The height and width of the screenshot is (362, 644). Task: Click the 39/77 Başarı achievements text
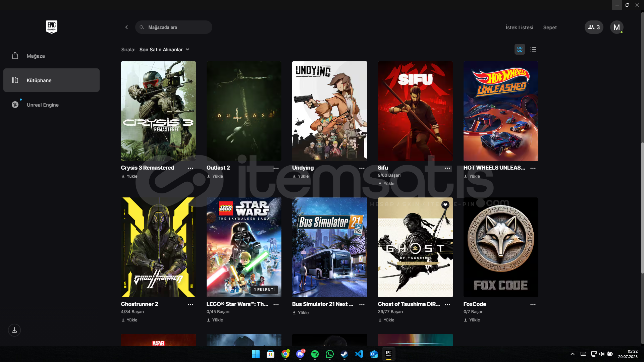coord(390,312)
